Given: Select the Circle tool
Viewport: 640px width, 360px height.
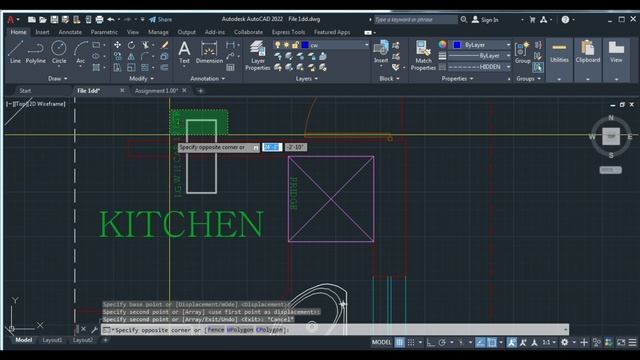Looking at the screenshot, I should (59, 52).
